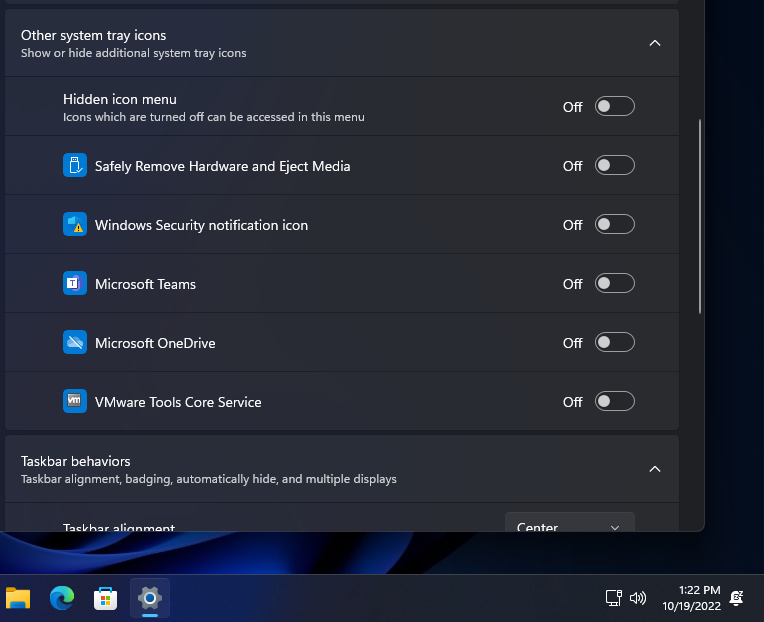Screen dimensions: 764x622
Task: Click the VMware Tools Core Service icon
Action: (x=75, y=401)
